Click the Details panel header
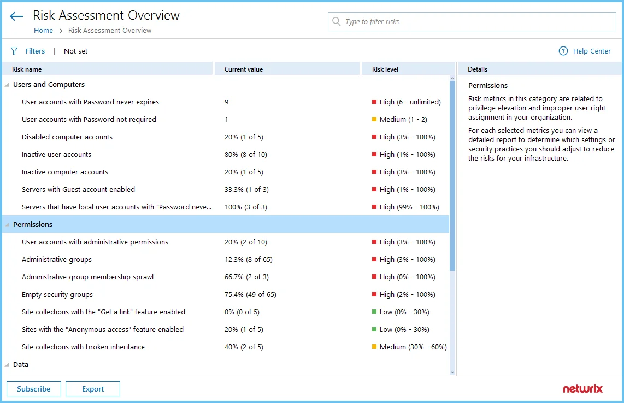 point(540,69)
